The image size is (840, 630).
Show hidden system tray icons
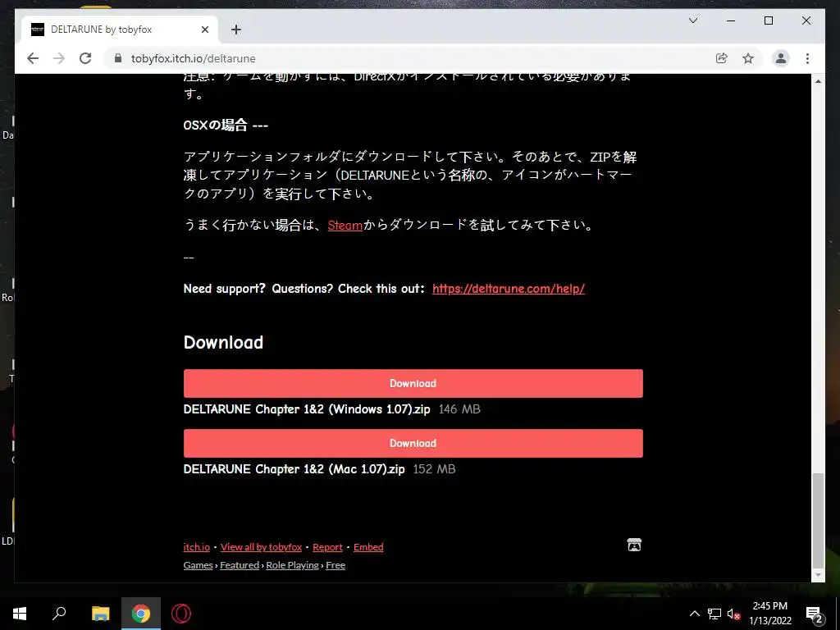point(694,614)
